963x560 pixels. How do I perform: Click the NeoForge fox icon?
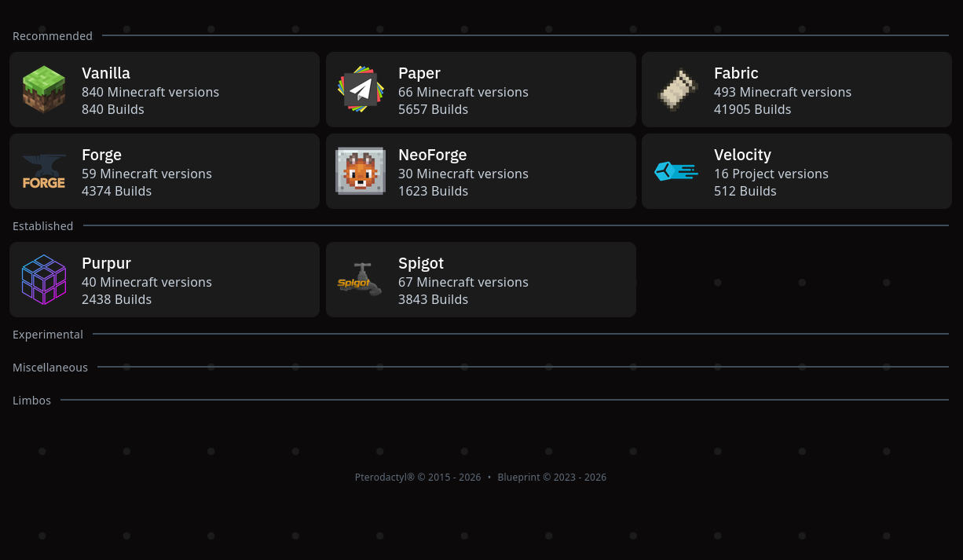(x=361, y=171)
